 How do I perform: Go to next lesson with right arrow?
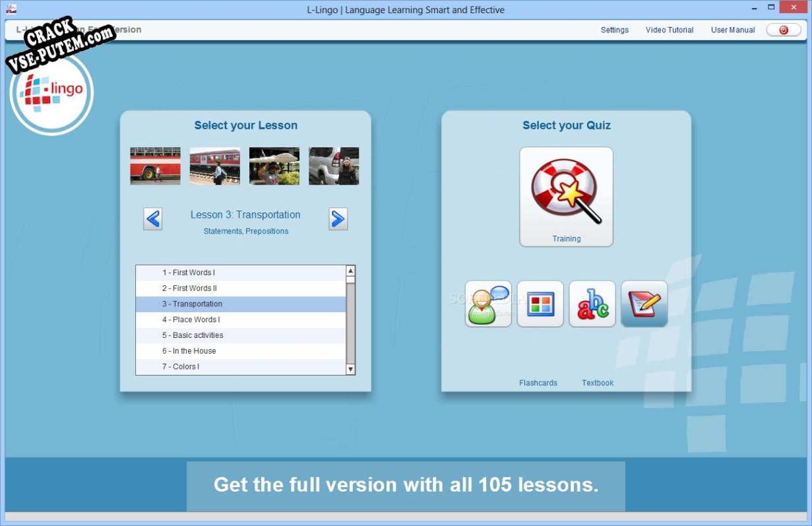click(338, 218)
